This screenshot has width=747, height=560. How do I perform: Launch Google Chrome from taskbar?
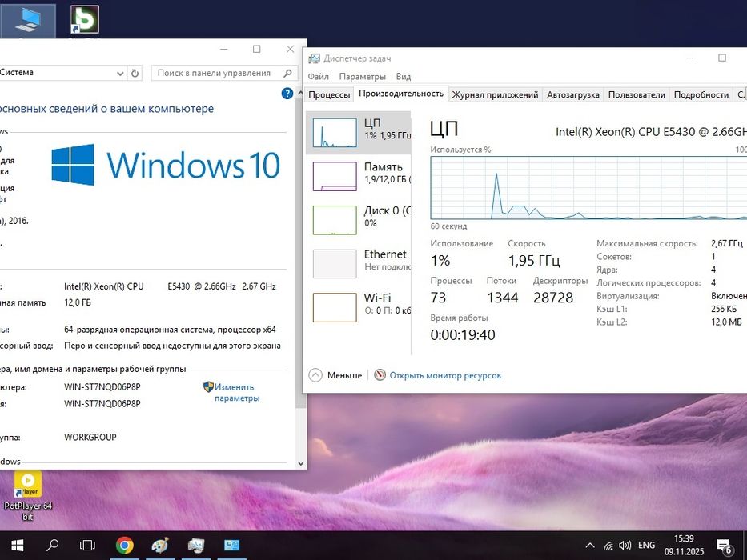[124, 546]
